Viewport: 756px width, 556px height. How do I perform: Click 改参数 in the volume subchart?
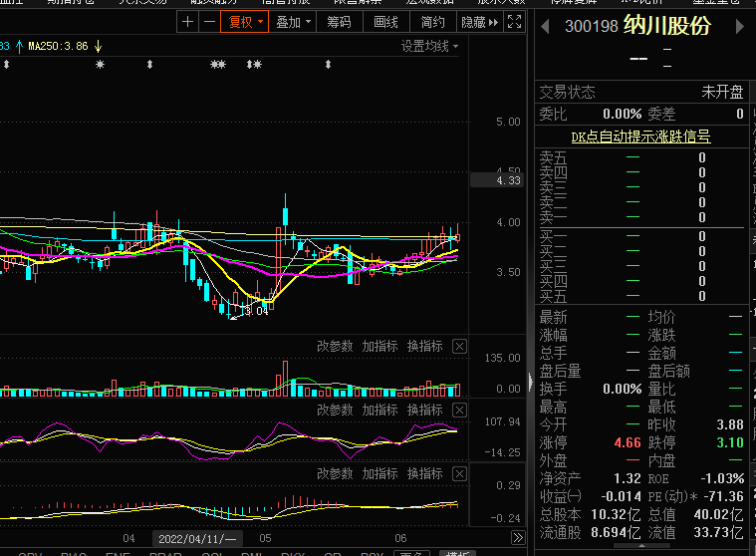(335, 346)
